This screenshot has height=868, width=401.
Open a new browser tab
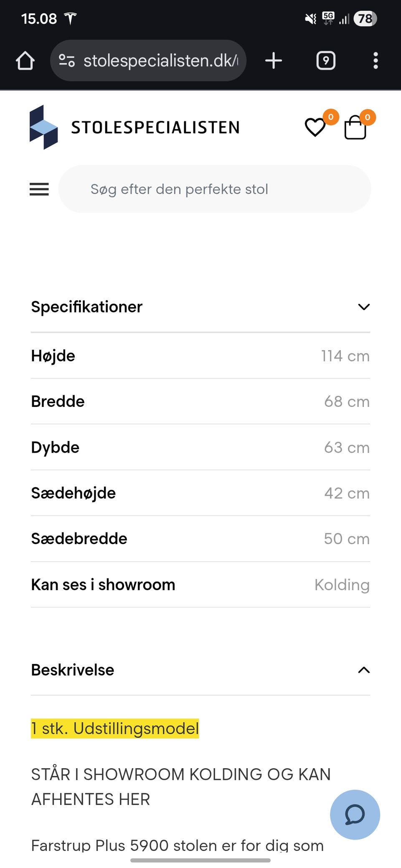pos(274,61)
